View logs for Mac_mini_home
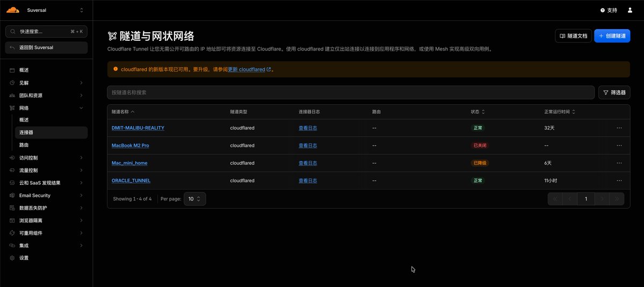This screenshot has width=644, height=287. 308,163
